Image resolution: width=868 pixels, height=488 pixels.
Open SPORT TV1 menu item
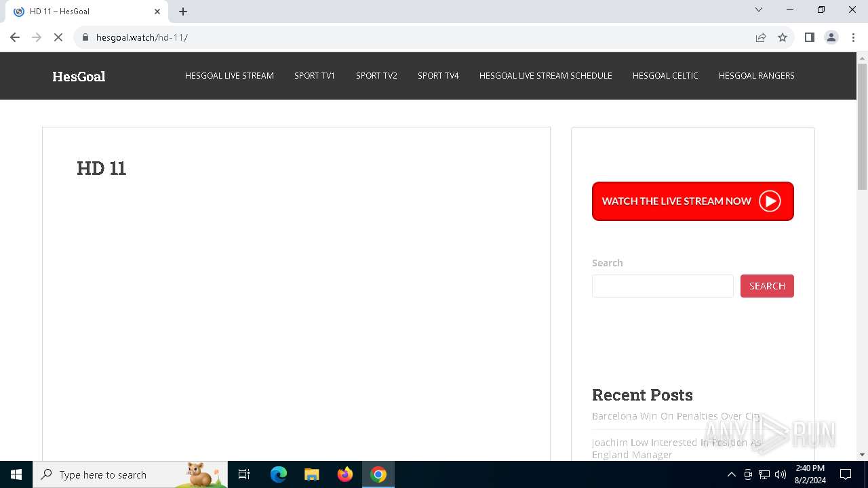315,75
